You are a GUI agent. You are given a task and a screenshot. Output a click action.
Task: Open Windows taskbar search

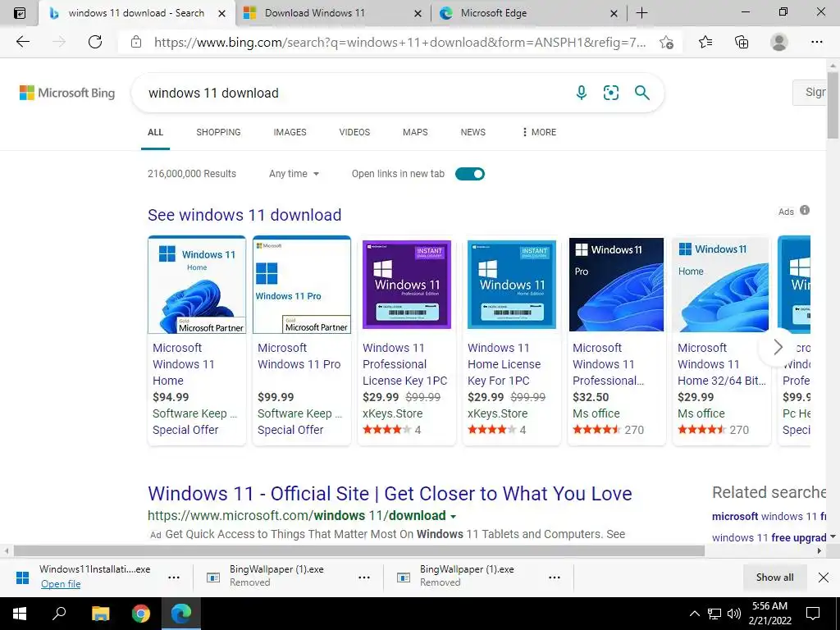click(x=59, y=614)
